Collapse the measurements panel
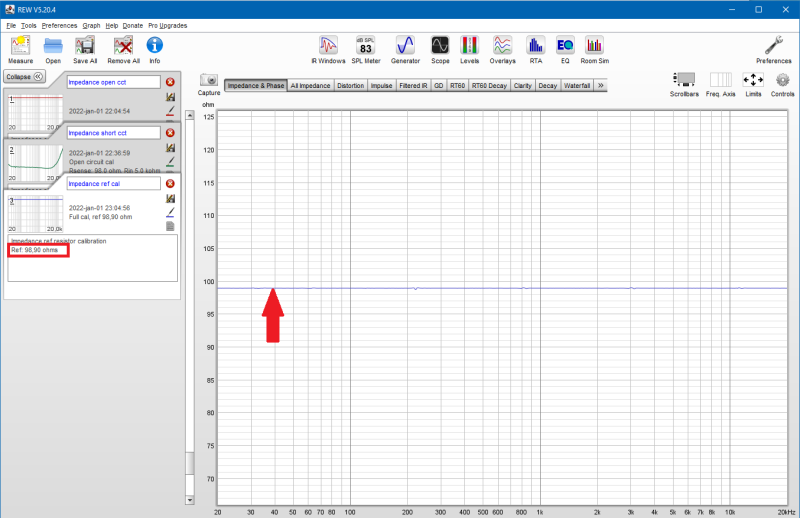Image resolution: width=800 pixels, height=518 pixels. (24, 77)
